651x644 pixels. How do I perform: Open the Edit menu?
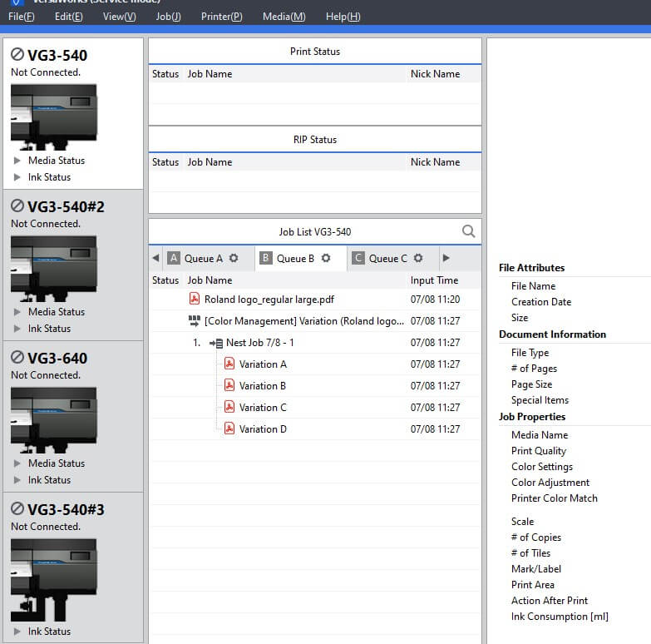click(68, 17)
